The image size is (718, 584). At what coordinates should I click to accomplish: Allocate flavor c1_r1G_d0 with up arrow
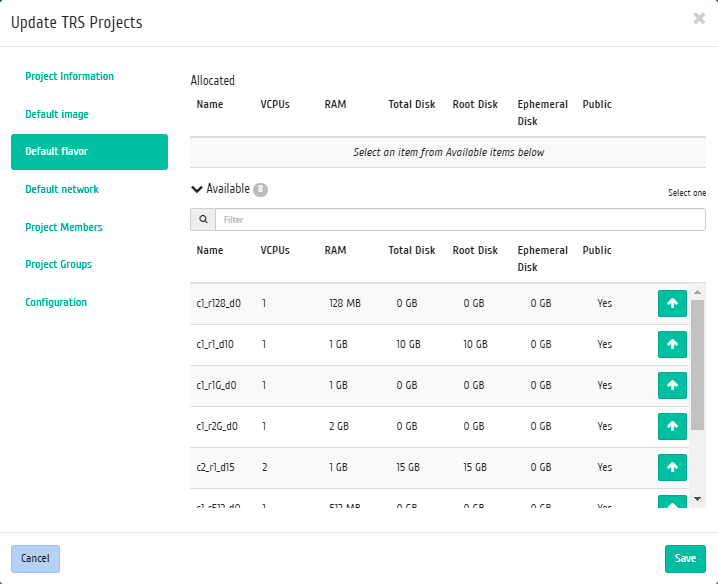[672, 385]
